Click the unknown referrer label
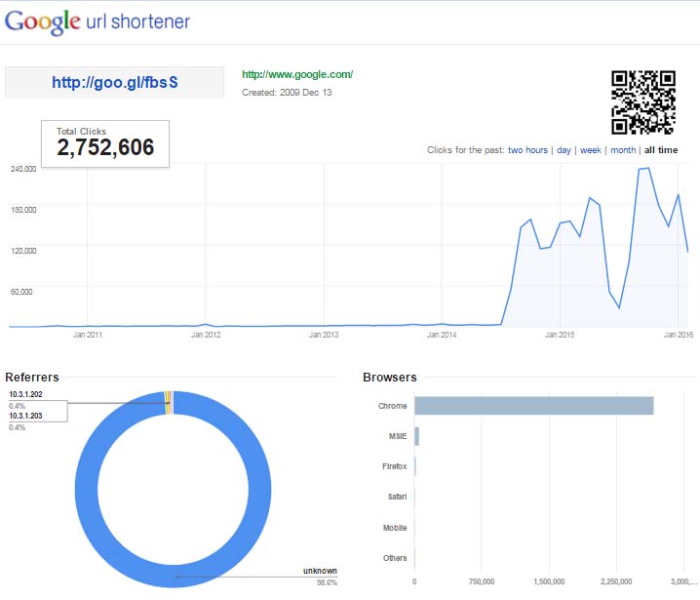 click(320, 571)
